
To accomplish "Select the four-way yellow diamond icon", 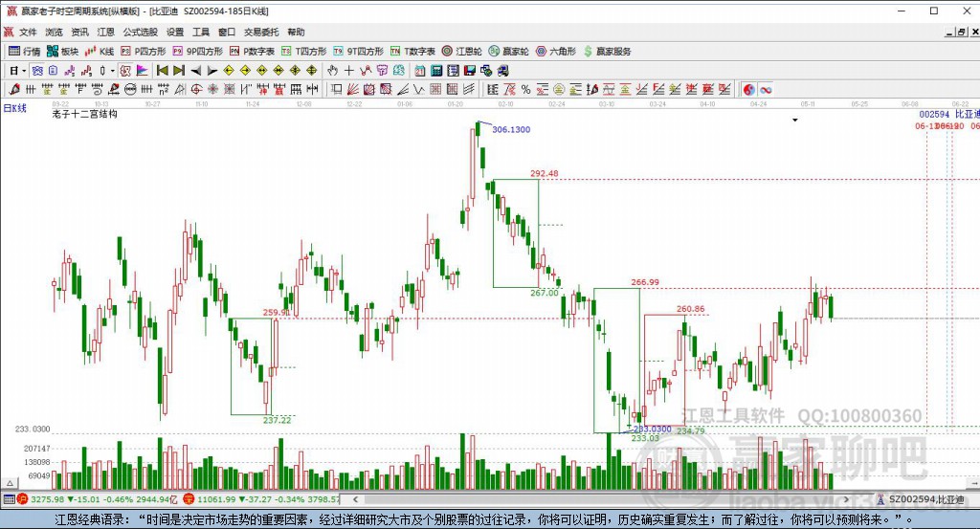I will coord(311,71).
